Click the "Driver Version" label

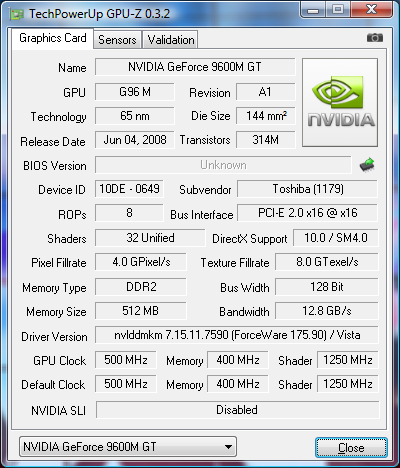pyautogui.click(x=54, y=337)
